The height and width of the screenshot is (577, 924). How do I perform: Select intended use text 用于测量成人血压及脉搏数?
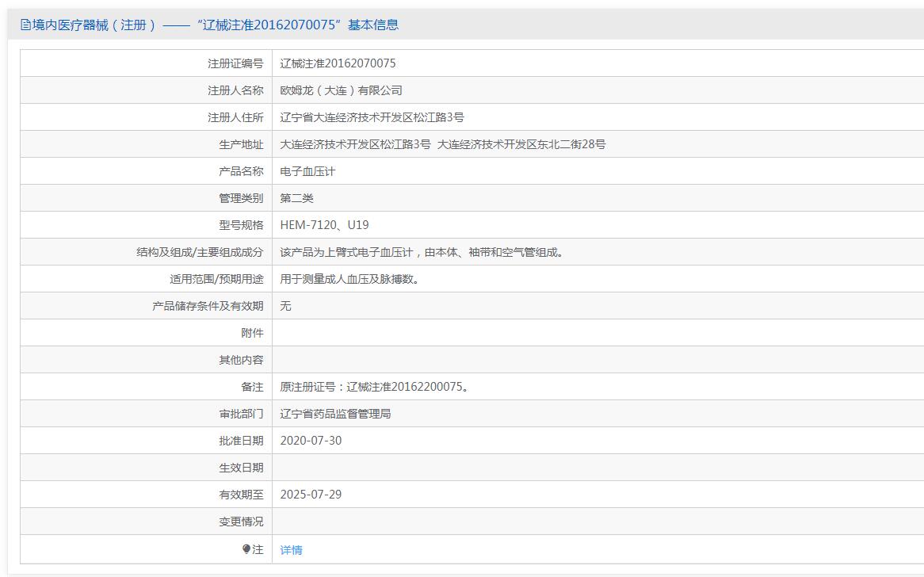click(350, 279)
